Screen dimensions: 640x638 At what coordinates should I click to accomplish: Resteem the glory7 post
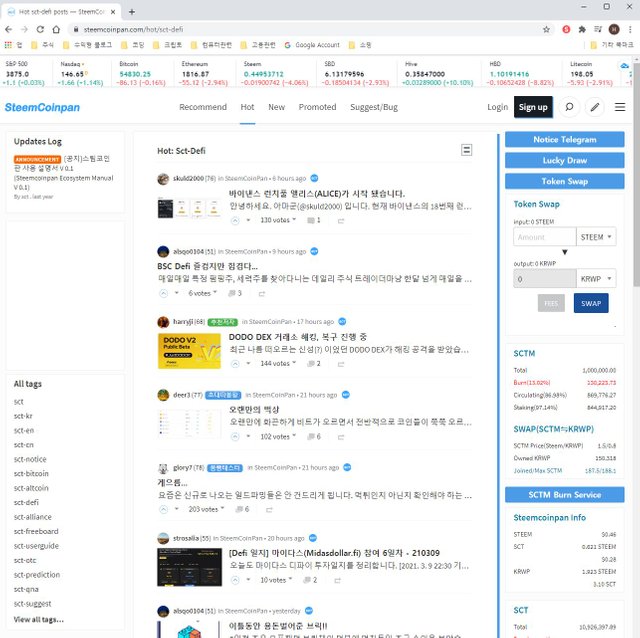pos(269,509)
